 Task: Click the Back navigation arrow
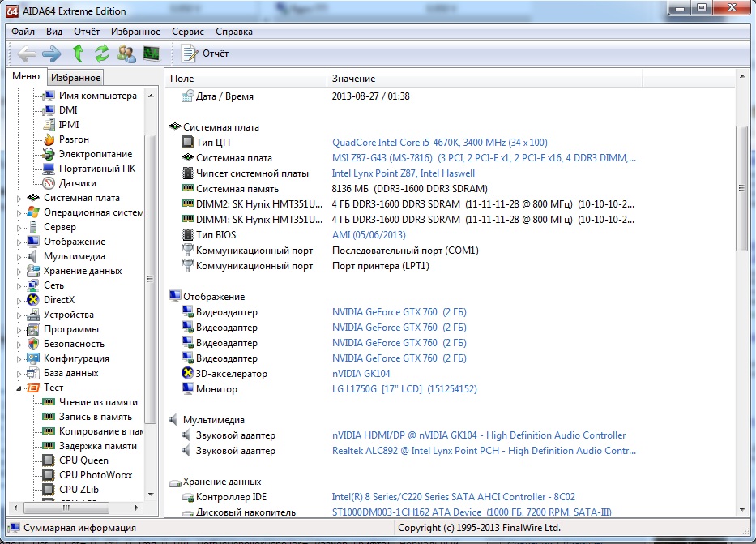(x=27, y=54)
